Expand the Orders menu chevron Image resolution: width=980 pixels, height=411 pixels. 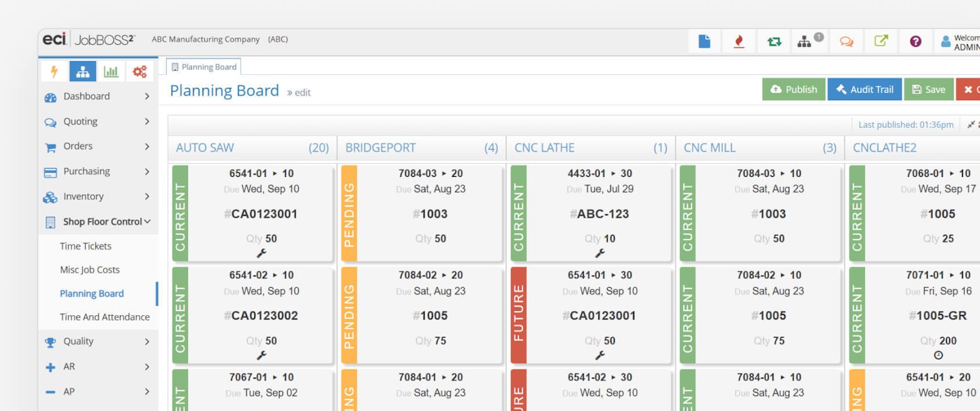tap(147, 146)
